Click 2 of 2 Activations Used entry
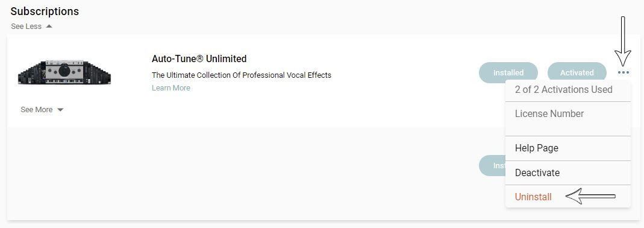The image size is (644, 228). click(563, 90)
